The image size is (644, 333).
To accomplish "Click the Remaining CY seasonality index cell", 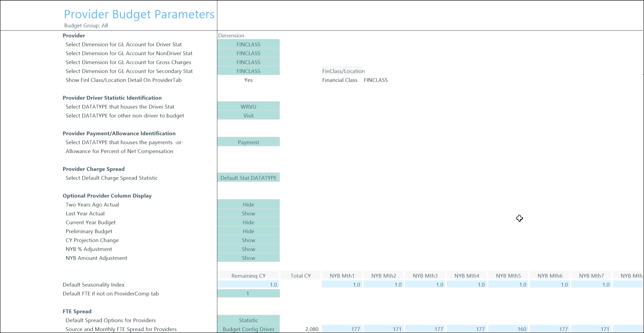I will click(248, 285).
